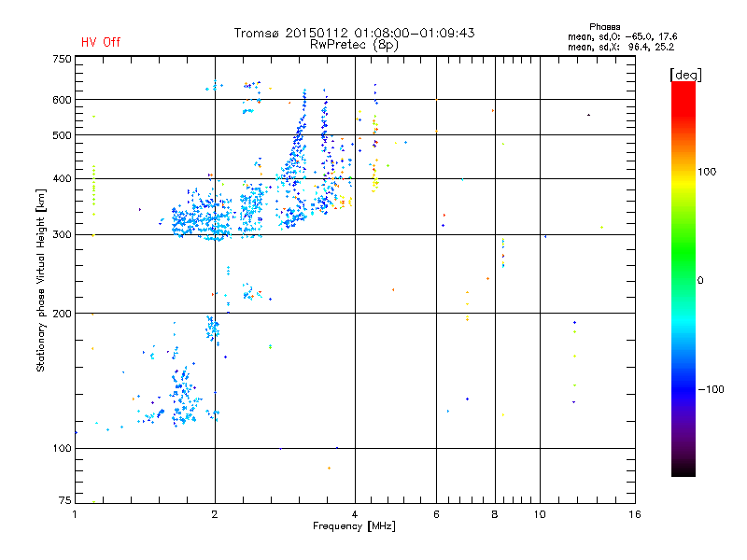Pick the red top of the colorbar
Screen dimensions: 747x560
pos(683,87)
